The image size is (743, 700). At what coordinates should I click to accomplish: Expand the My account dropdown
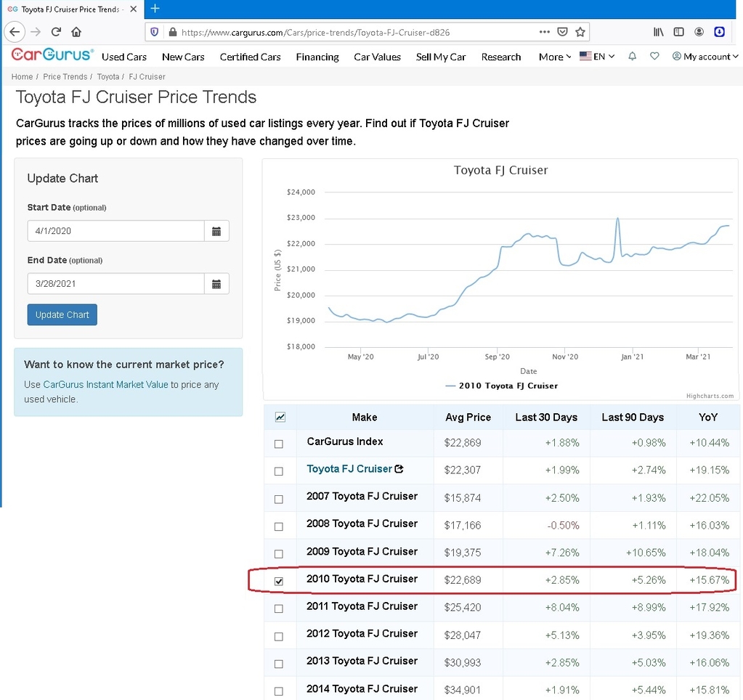coord(705,57)
